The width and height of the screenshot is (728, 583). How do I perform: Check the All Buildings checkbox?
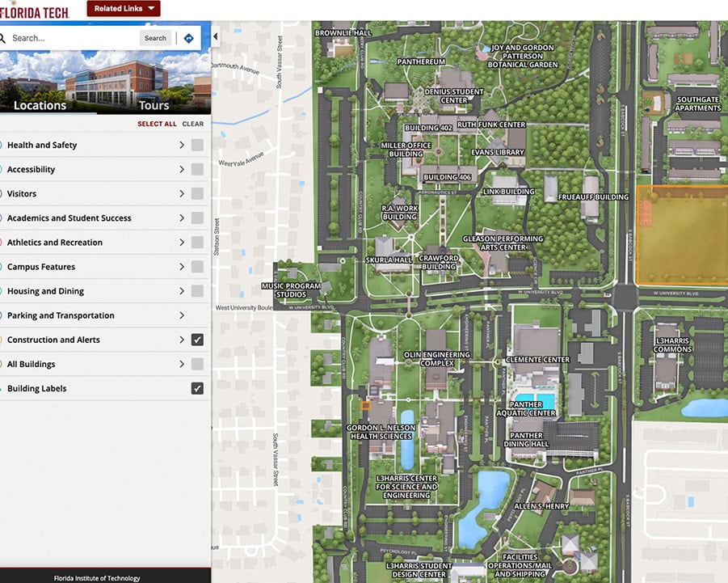tap(197, 364)
